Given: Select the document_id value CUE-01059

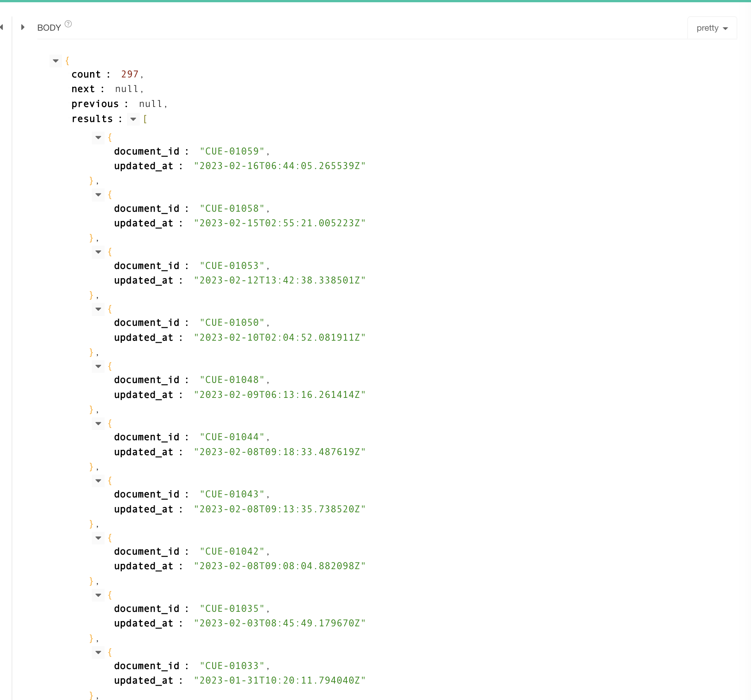Looking at the screenshot, I should coord(234,151).
